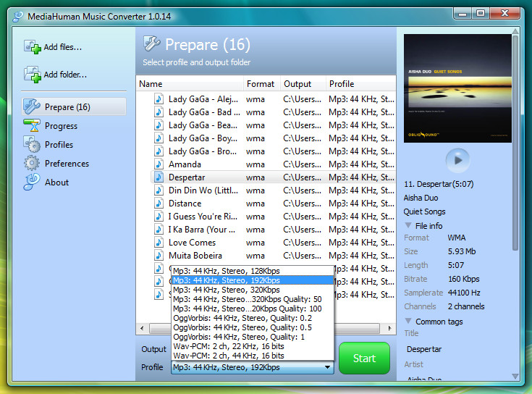
Task: Click music note icon of Despertar row
Action: (x=159, y=177)
